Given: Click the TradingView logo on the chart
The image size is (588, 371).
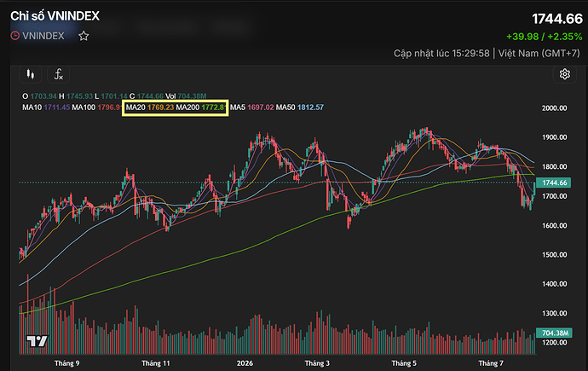Looking at the screenshot, I should 37,341.
